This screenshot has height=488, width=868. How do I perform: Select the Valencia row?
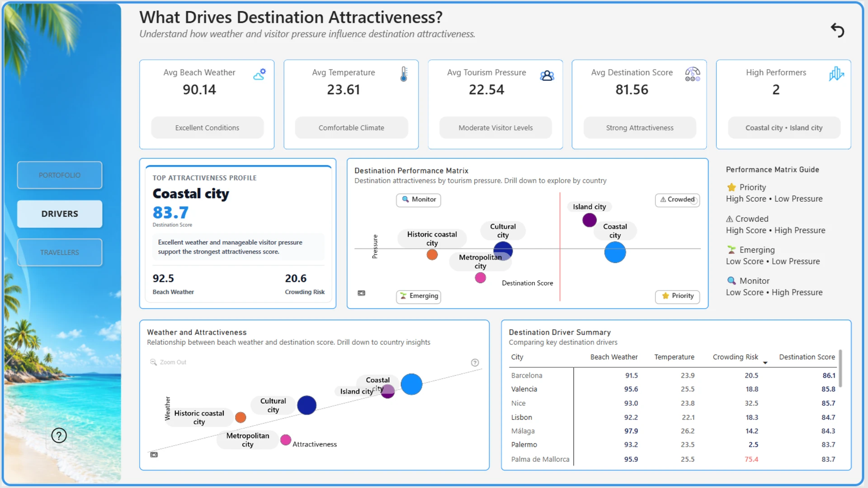[673, 389]
